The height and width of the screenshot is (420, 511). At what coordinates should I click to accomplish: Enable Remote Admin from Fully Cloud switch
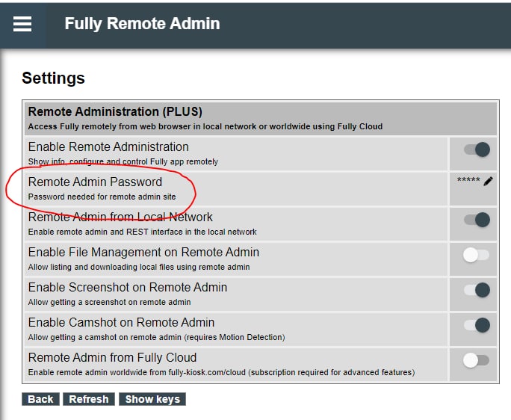(x=476, y=360)
